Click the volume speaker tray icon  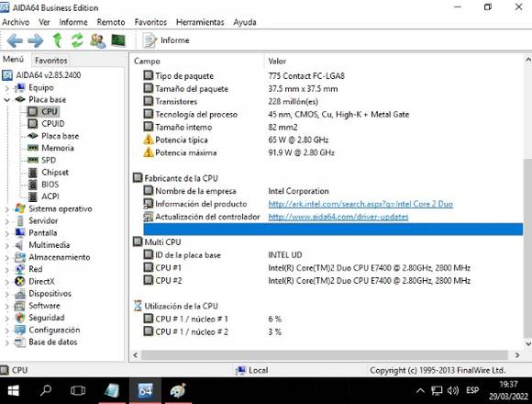(453, 391)
